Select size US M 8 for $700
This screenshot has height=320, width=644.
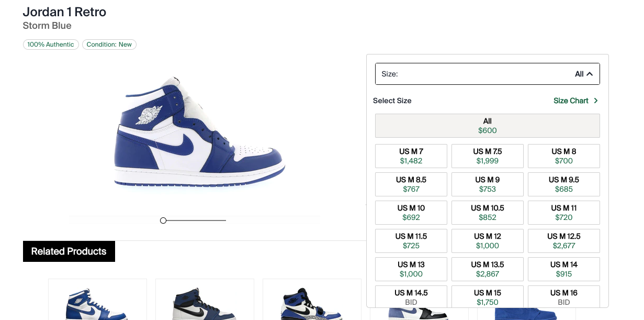pyautogui.click(x=564, y=156)
